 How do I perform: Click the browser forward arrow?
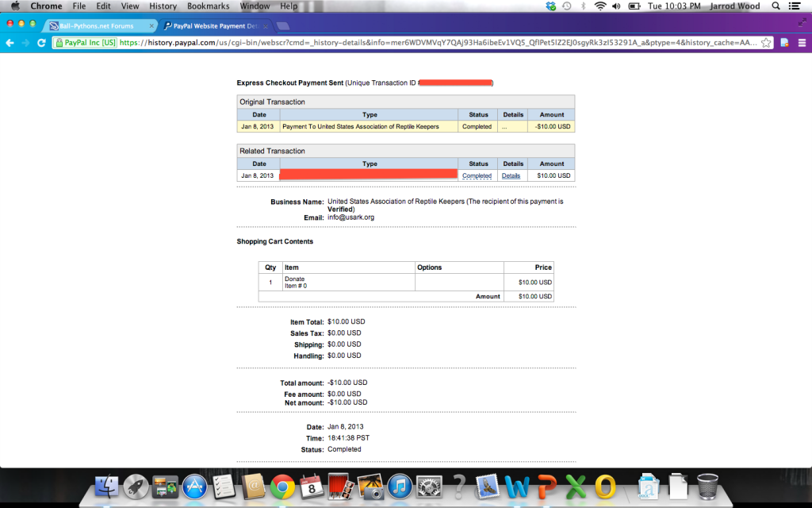coord(25,43)
